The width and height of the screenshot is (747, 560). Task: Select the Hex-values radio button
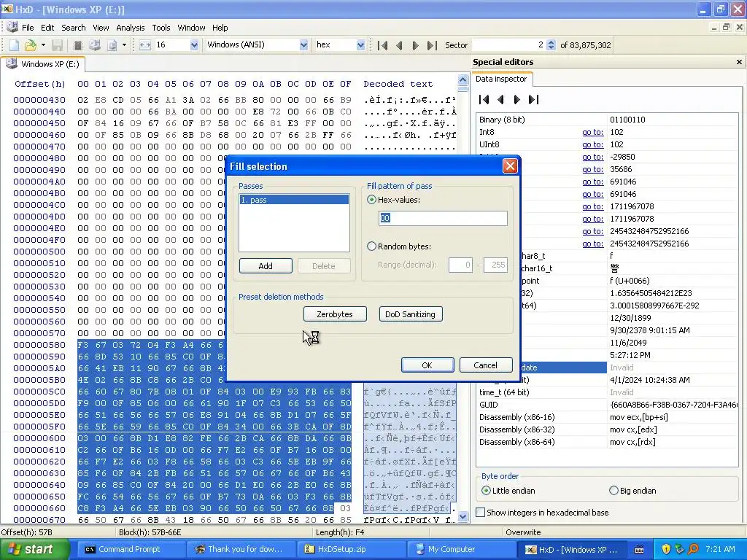click(x=371, y=200)
